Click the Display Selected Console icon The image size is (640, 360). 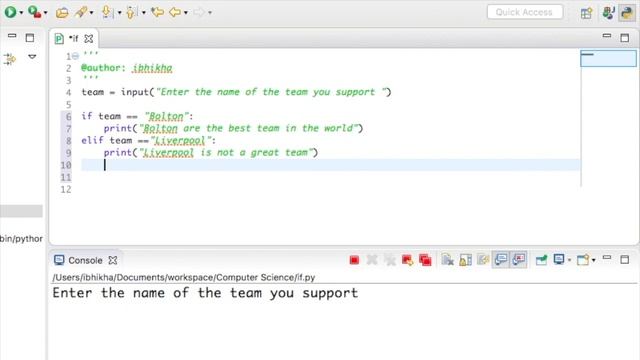559,260
